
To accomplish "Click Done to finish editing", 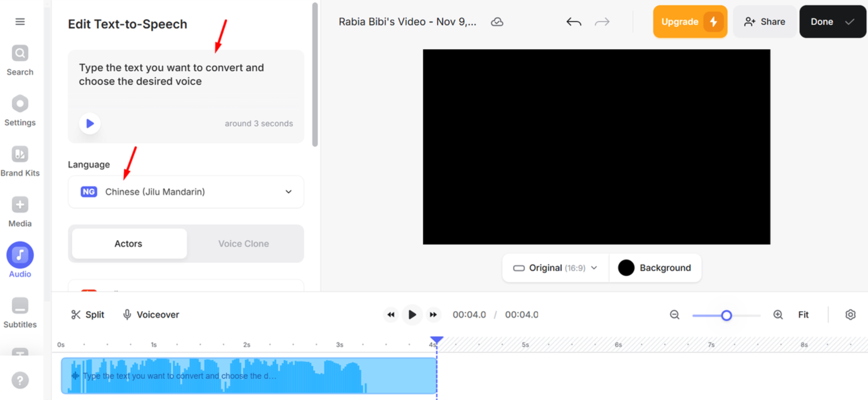I will click(x=832, y=21).
